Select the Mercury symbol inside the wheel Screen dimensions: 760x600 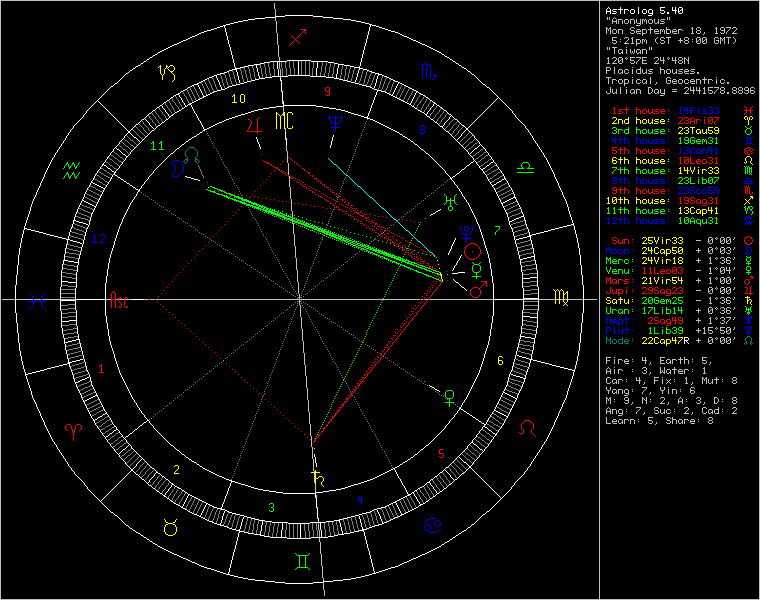[x=477, y=270]
